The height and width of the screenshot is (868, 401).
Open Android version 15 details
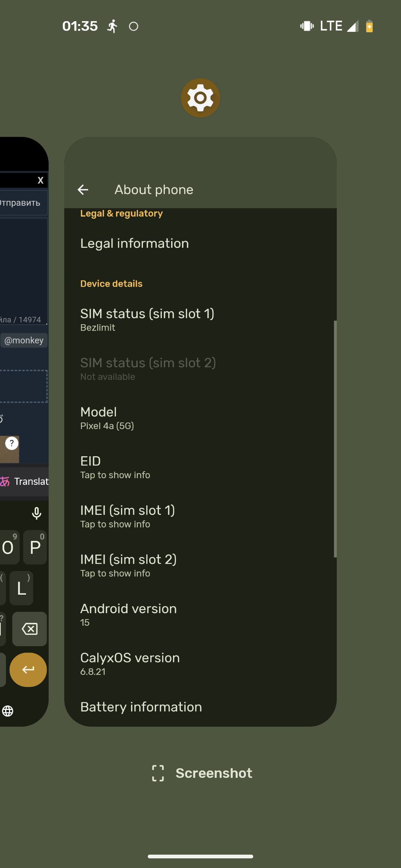click(200, 615)
